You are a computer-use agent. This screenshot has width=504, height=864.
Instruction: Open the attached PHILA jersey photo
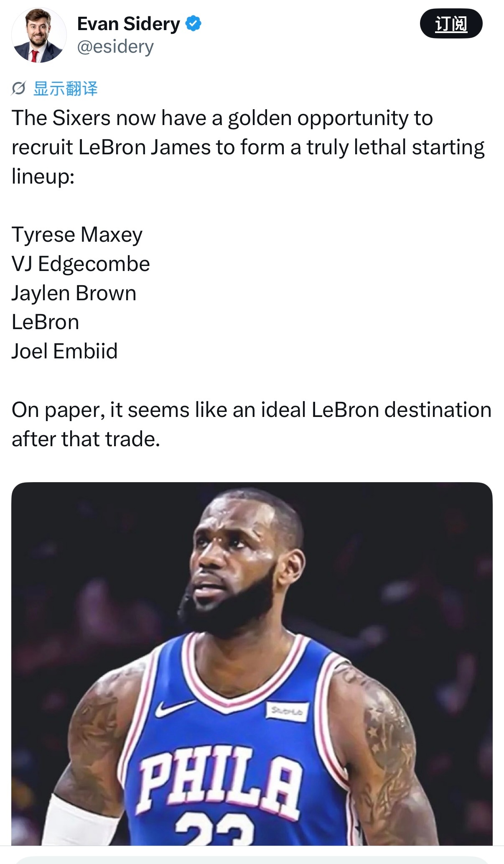(252, 664)
